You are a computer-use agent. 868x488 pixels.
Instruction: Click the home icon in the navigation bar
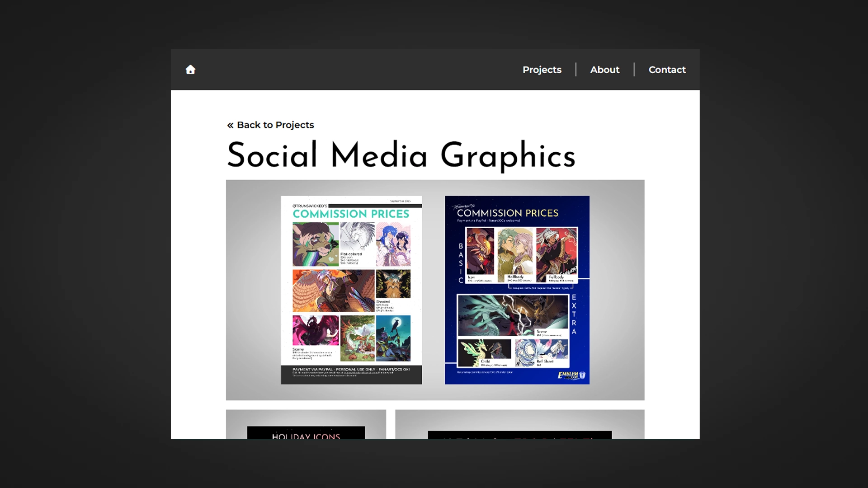click(190, 69)
